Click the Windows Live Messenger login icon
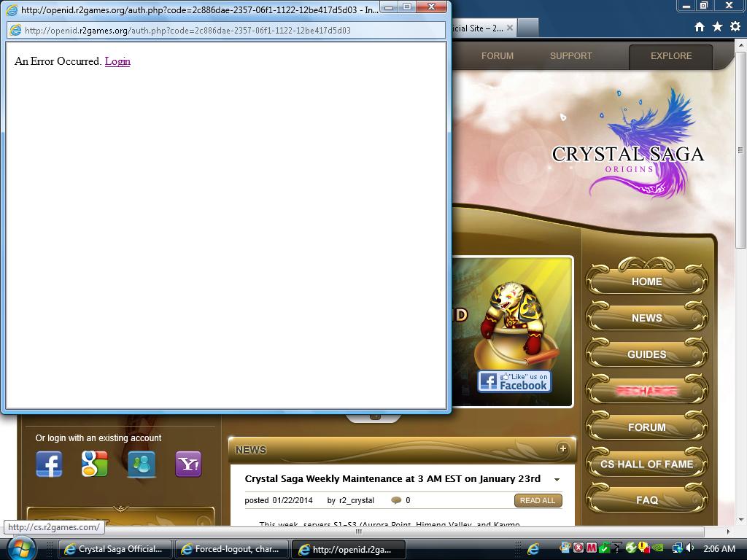 [142, 464]
